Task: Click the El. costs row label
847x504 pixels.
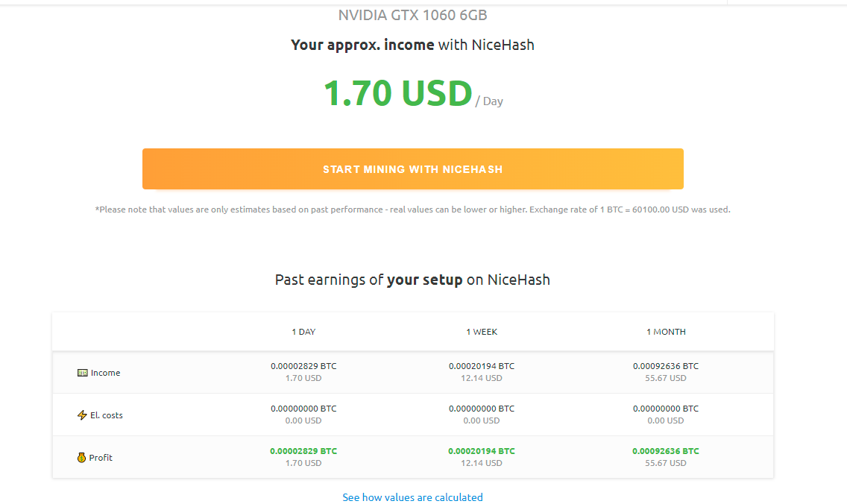Action: click(x=107, y=415)
